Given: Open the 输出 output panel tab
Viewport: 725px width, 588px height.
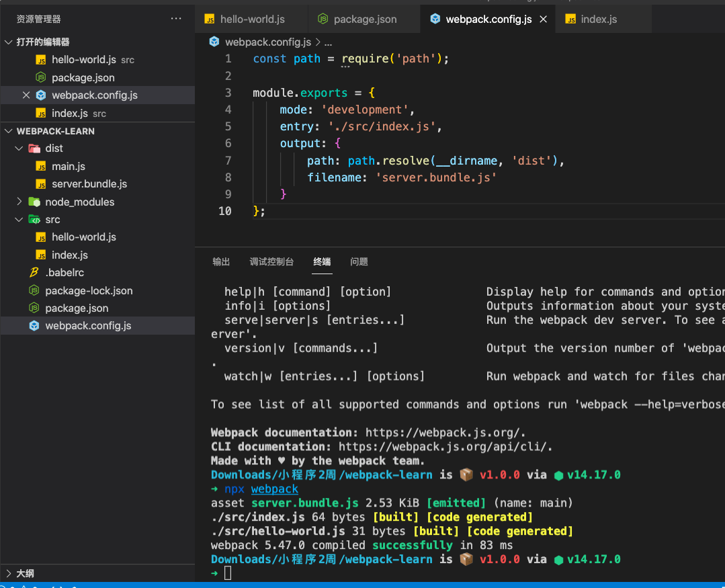Looking at the screenshot, I should tap(221, 262).
